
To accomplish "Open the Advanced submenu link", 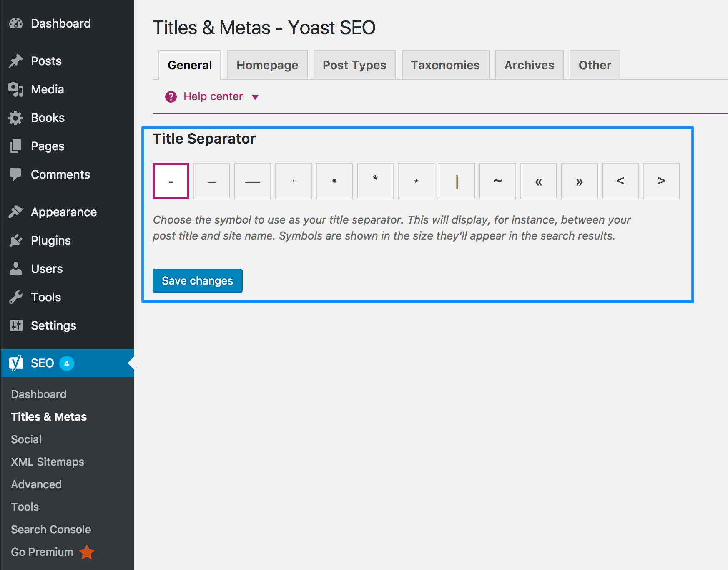I will (36, 484).
